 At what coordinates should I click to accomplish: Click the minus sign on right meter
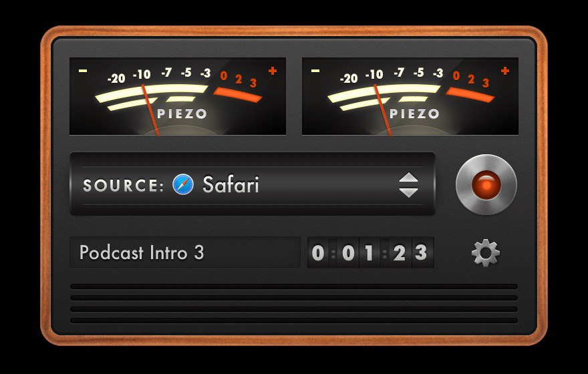pos(315,70)
